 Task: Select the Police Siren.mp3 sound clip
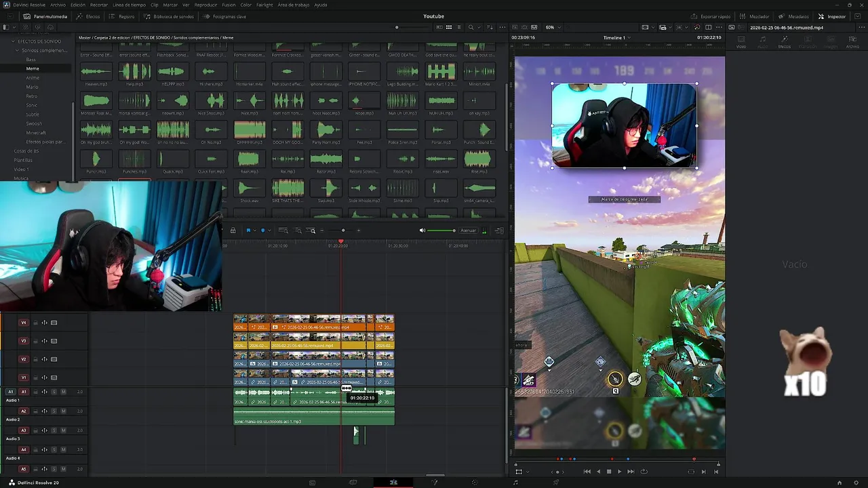click(403, 132)
